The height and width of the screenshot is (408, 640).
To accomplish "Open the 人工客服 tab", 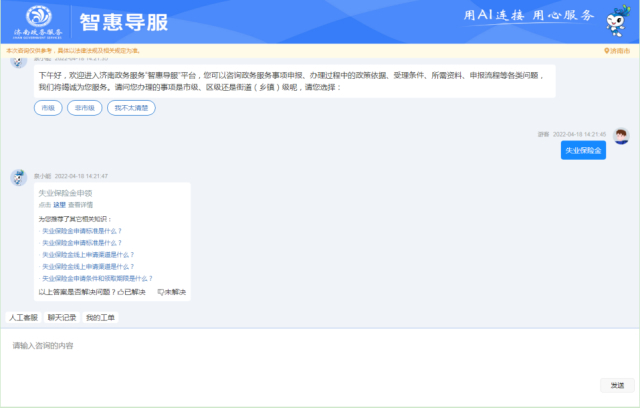I will tap(23, 317).
